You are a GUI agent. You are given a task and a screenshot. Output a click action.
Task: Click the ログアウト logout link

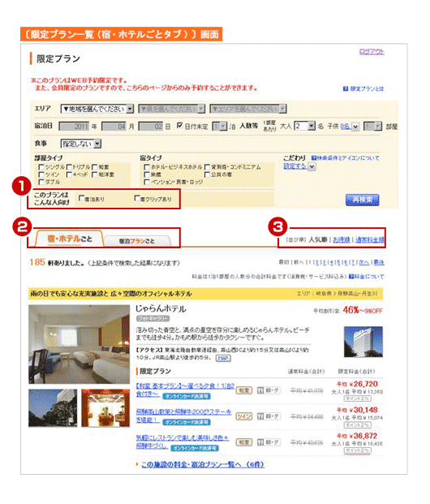coord(372,51)
